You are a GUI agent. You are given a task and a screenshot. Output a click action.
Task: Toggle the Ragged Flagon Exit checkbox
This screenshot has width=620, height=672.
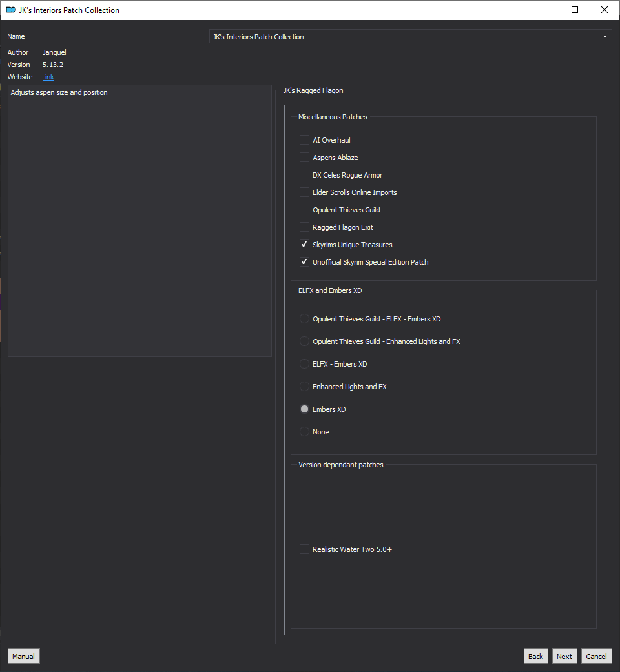pos(304,227)
